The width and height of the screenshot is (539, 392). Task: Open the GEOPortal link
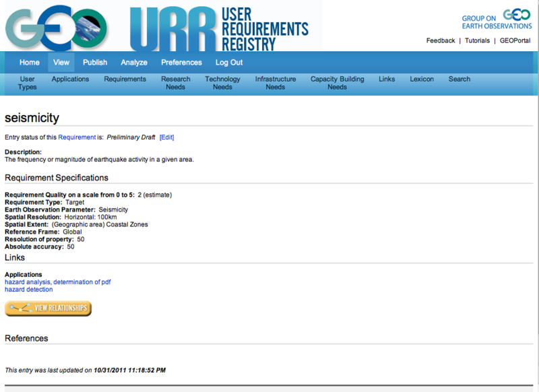click(x=516, y=41)
